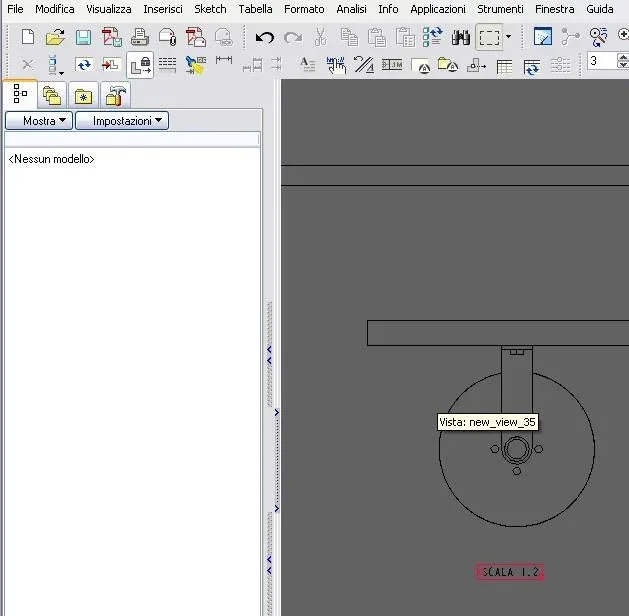Switch to the model tree tab
629x616 pixels.
(20, 94)
